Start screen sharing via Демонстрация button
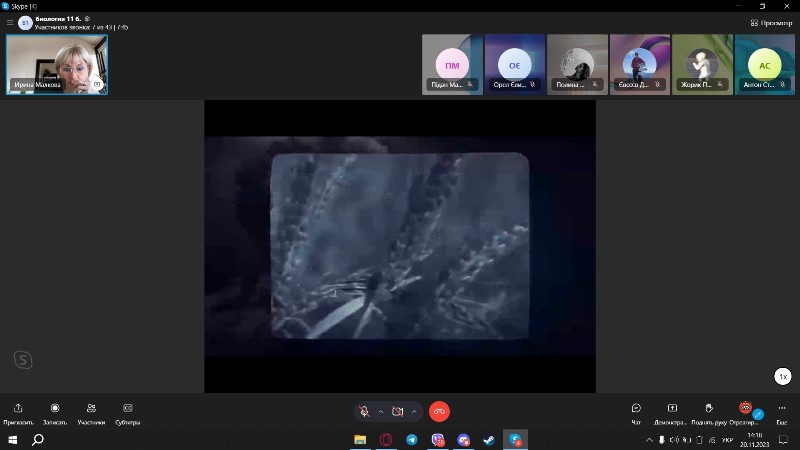The height and width of the screenshot is (450, 800). pos(672,413)
